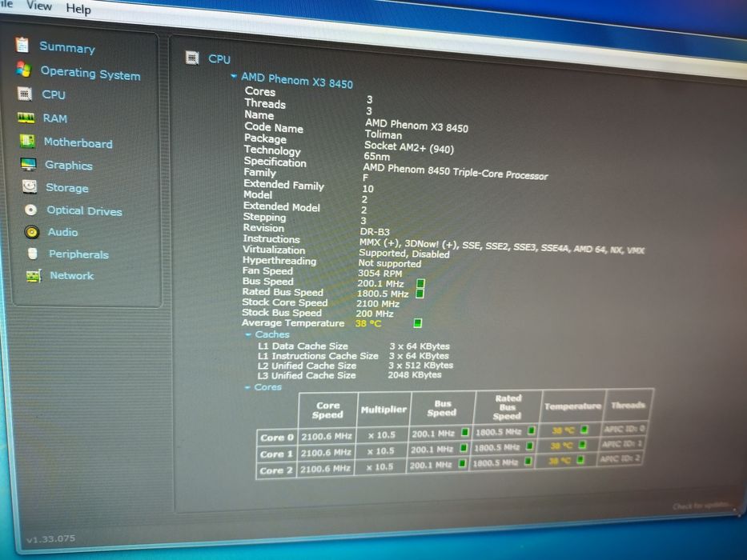Open Optical Drives section

tap(84, 210)
